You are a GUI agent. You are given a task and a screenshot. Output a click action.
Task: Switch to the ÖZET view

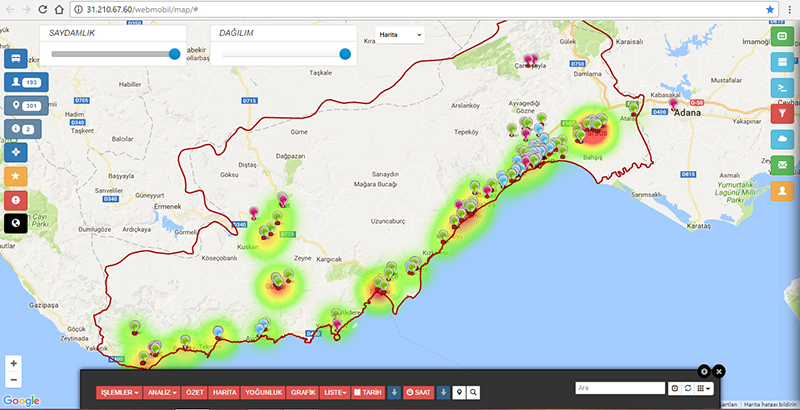tap(194, 392)
